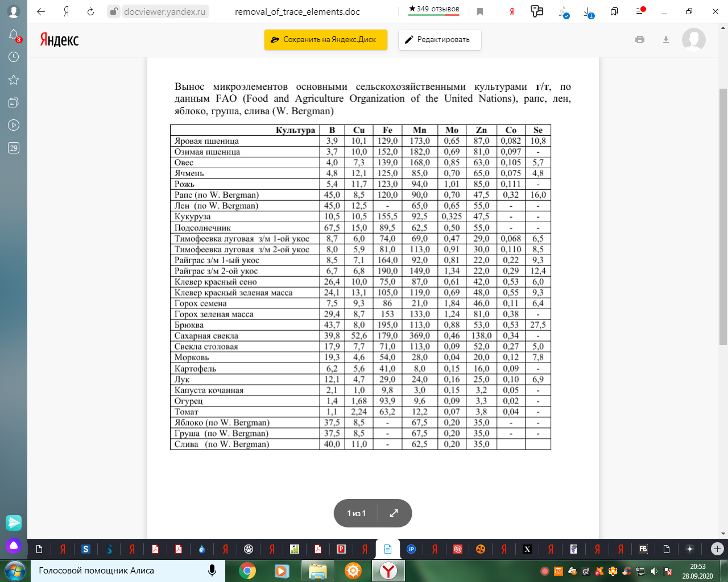Reload the current page
The image size is (728, 582).
pos(90,11)
